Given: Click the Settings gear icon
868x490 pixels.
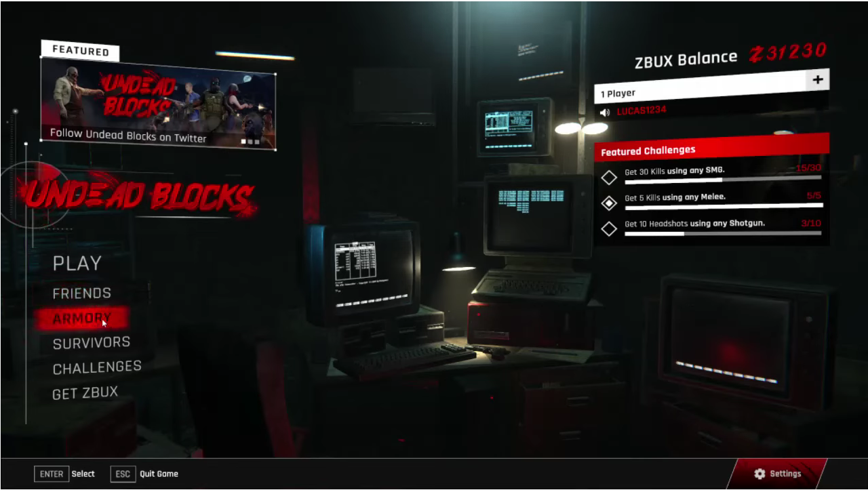Looking at the screenshot, I should point(759,474).
